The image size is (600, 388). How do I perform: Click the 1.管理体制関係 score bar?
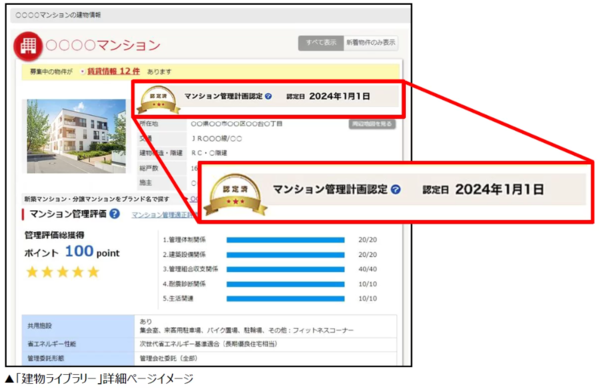point(285,240)
